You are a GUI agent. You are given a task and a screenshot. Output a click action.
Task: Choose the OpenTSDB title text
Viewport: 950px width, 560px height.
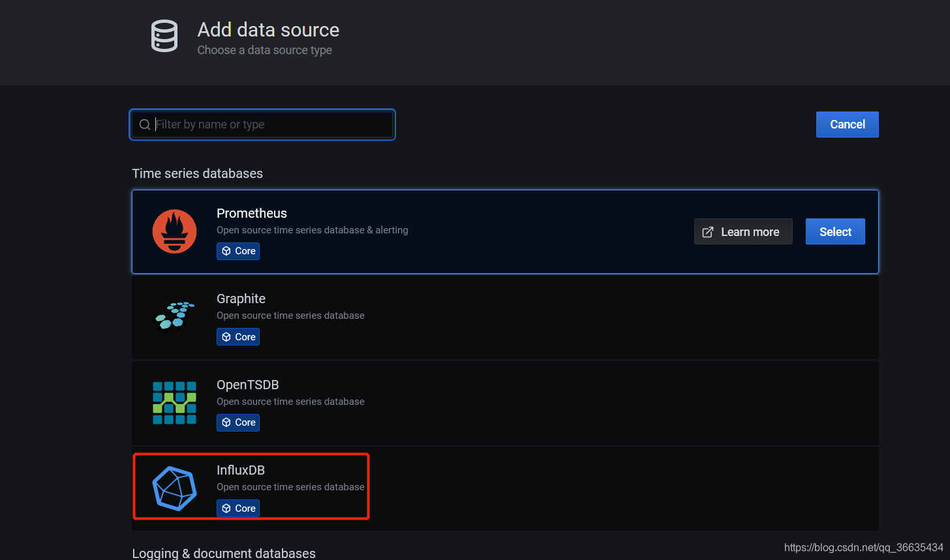pos(247,385)
